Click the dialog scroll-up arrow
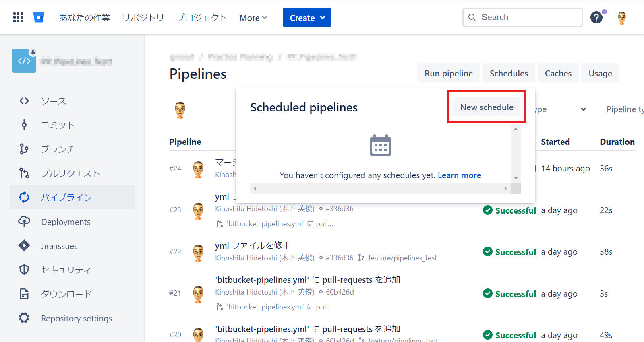The height and width of the screenshot is (342, 644). [516, 129]
